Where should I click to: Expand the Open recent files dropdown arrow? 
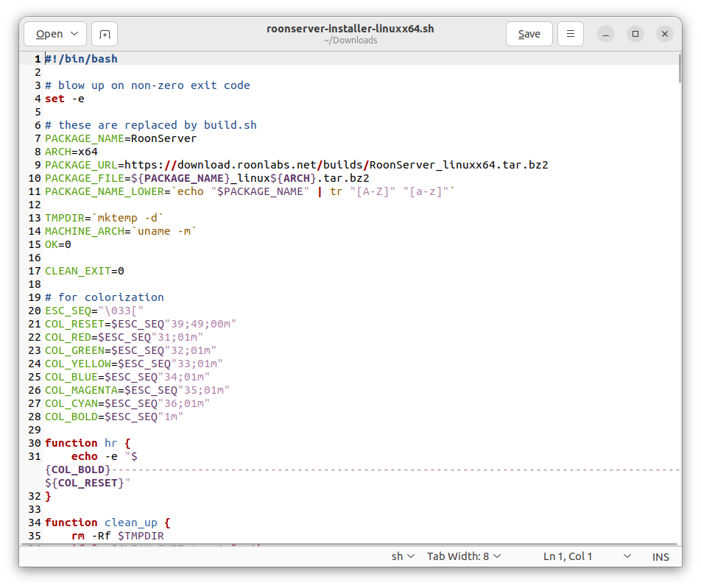pyautogui.click(x=74, y=34)
